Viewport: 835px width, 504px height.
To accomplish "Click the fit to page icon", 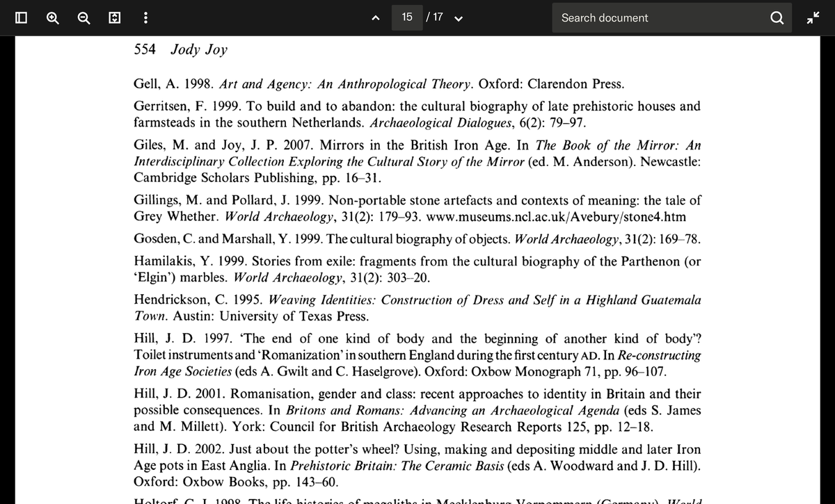I will click(x=114, y=17).
